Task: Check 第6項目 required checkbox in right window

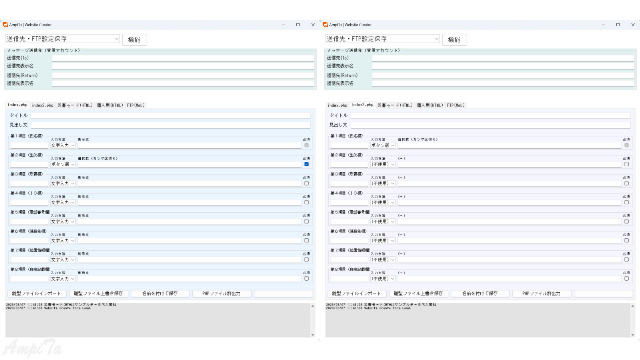Action: 627,240
